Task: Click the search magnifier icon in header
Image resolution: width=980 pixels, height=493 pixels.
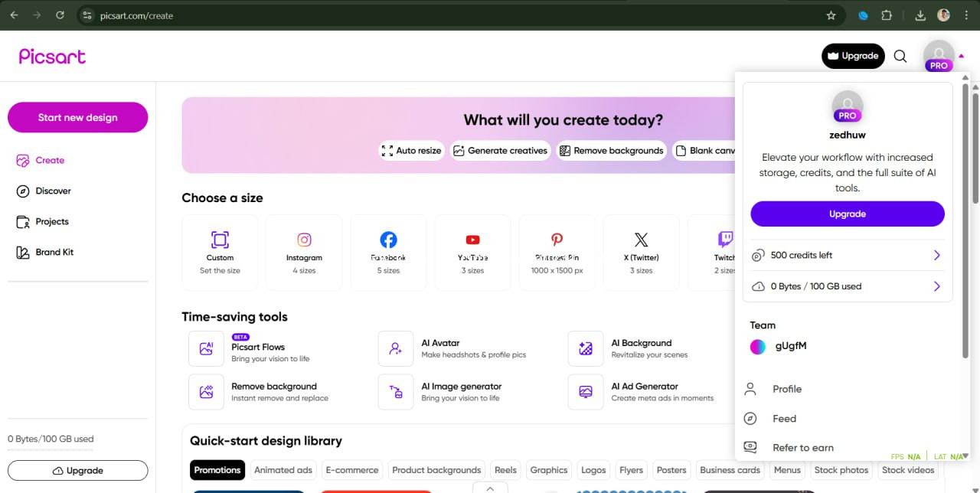Action: (900, 56)
